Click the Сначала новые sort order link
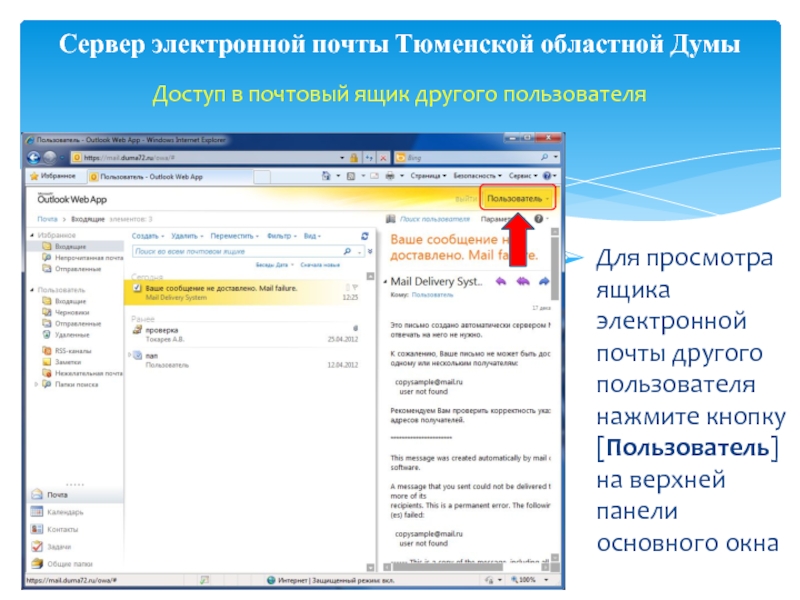 coord(320,265)
